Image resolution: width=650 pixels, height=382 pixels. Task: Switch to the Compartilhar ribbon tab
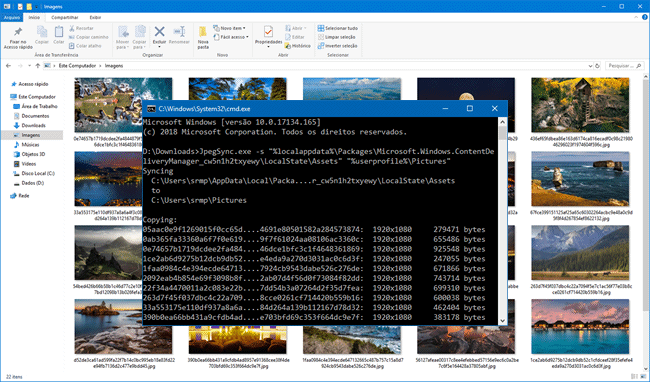(65, 17)
